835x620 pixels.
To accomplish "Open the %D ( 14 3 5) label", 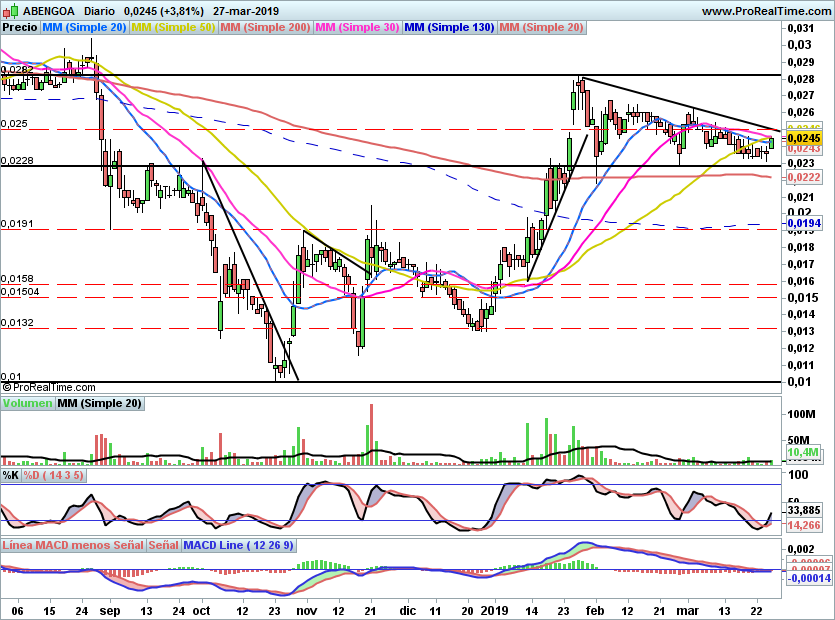I will [53, 475].
